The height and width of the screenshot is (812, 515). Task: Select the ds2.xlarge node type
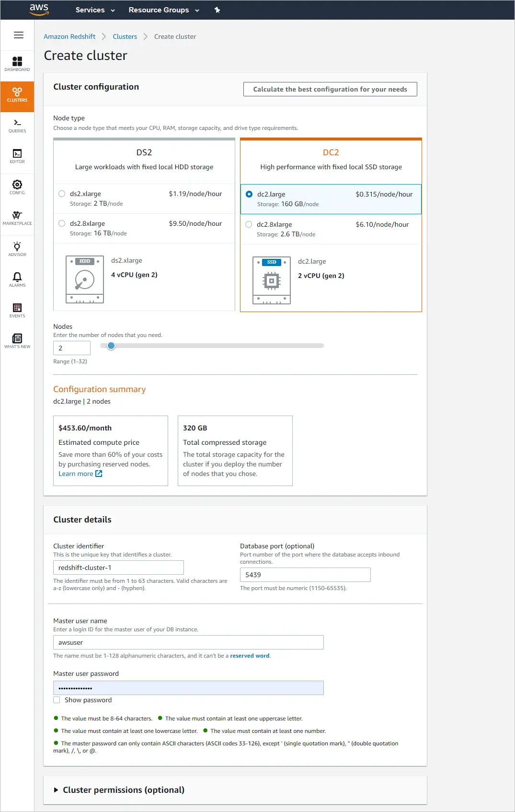[62, 194]
